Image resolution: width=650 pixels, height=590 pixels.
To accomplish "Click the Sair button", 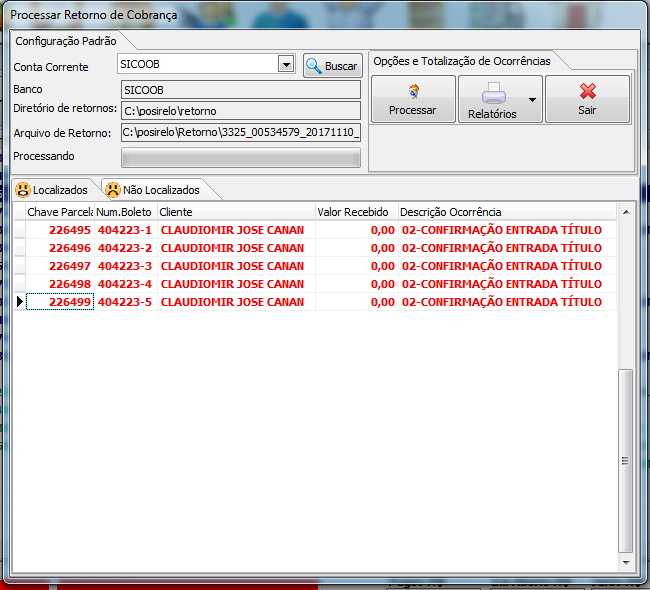I will (587, 99).
